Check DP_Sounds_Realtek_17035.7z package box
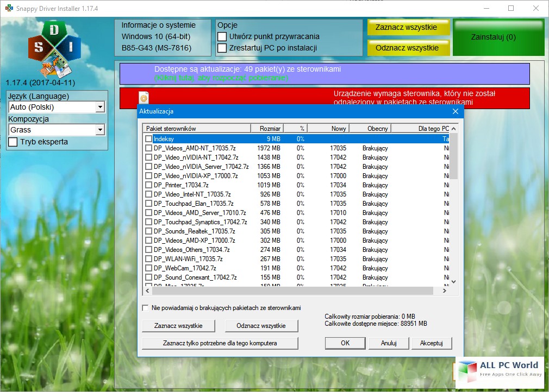The width and height of the screenshot is (549, 392). click(x=148, y=231)
